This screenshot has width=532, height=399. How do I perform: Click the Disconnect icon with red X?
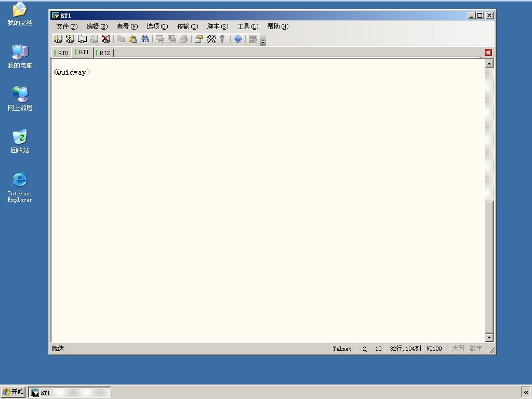pyautogui.click(x=106, y=39)
